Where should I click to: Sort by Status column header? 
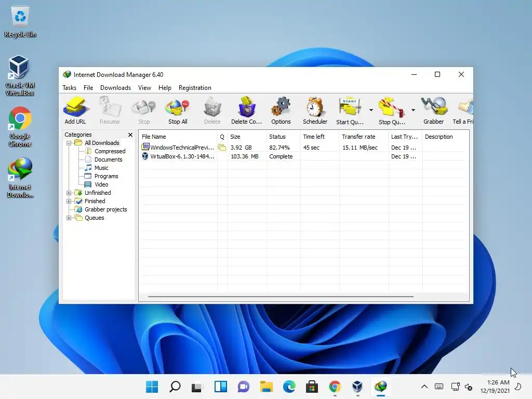(x=283, y=137)
